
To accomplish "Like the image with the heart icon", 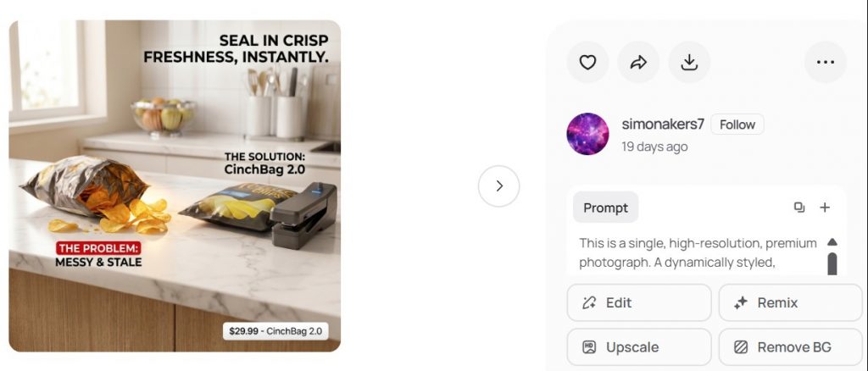I will coord(587,63).
